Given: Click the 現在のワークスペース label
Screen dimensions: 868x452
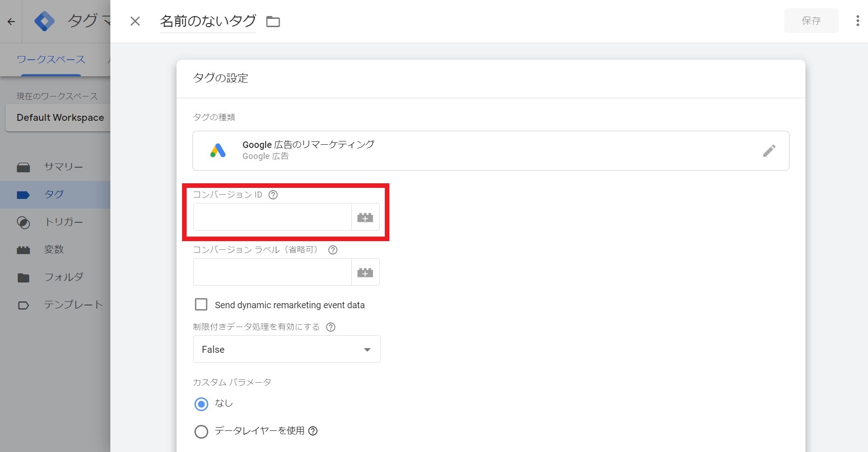Looking at the screenshot, I should (x=57, y=96).
